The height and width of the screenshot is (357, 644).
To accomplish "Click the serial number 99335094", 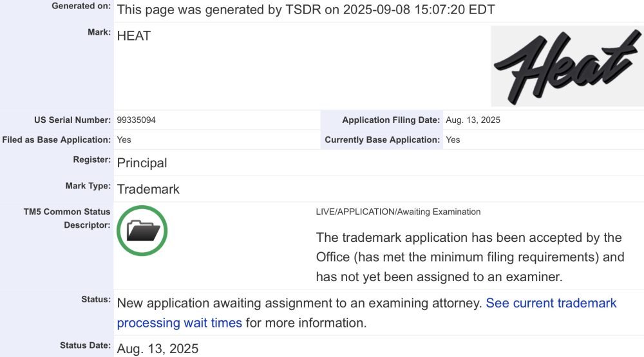I will (x=137, y=120).
